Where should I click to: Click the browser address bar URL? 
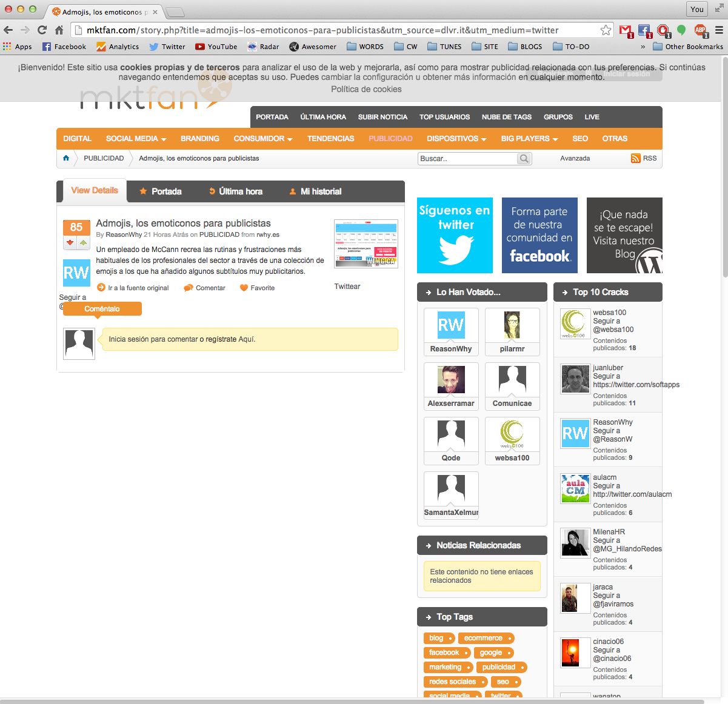click(x=322, y=30)
